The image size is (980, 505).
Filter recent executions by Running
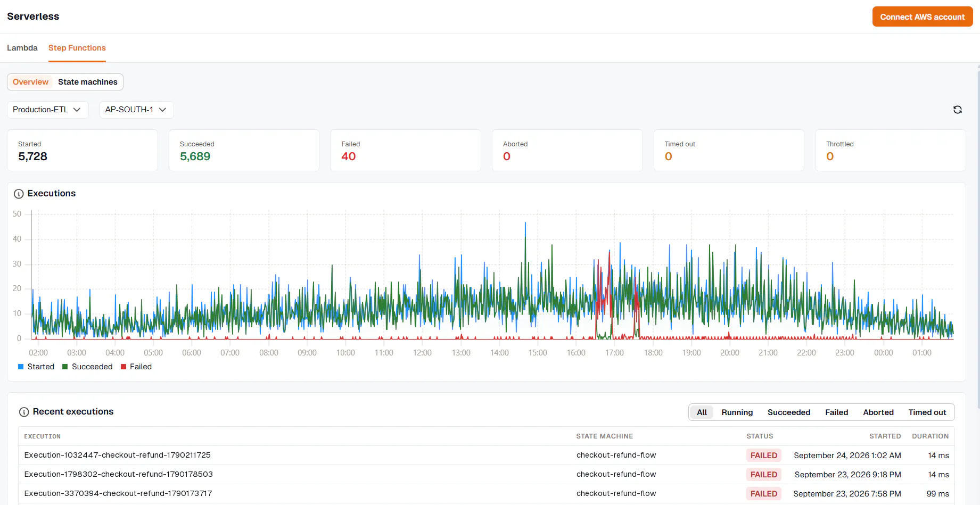(x=737, y=412)
